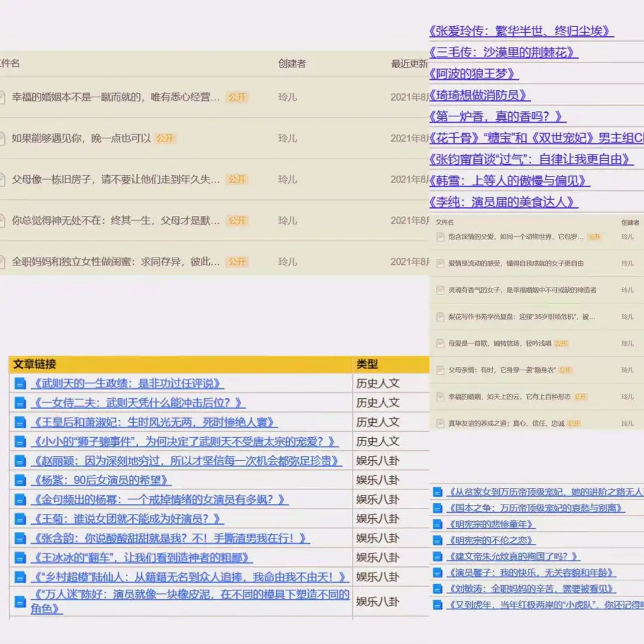Viewport: 644px width, 644px height.
Task: Click the document icon beside the 演员馨子 link
Action: tap(438, 572)
